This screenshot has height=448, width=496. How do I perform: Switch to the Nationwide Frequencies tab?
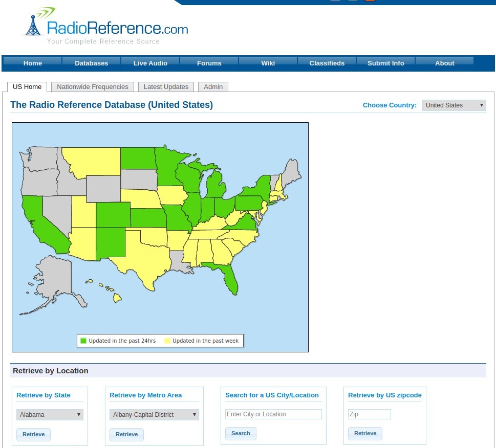point(92,86)
